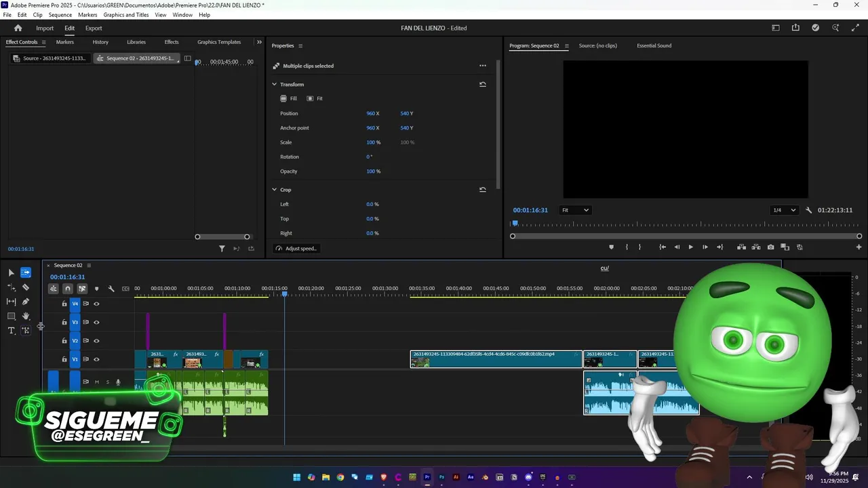This screenshot has height=488, width=868.
Task: Collapse the Transform section
Action: [275, 85]
